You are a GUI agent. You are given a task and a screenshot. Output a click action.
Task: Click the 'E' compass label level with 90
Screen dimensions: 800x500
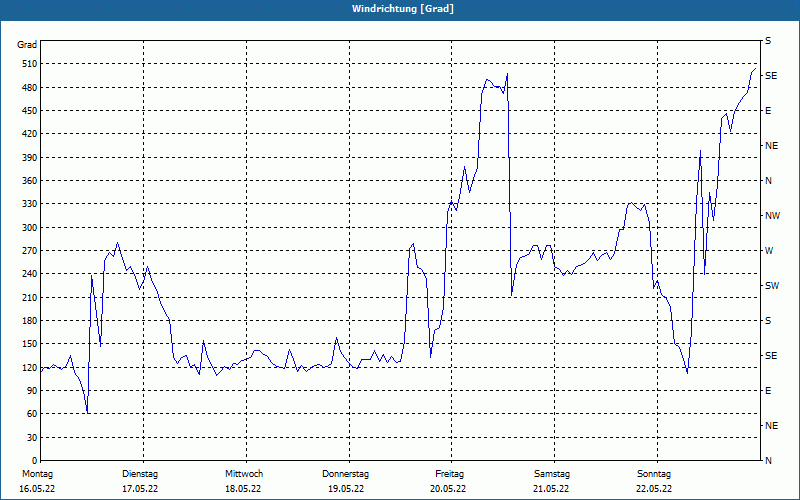(768, 391)
